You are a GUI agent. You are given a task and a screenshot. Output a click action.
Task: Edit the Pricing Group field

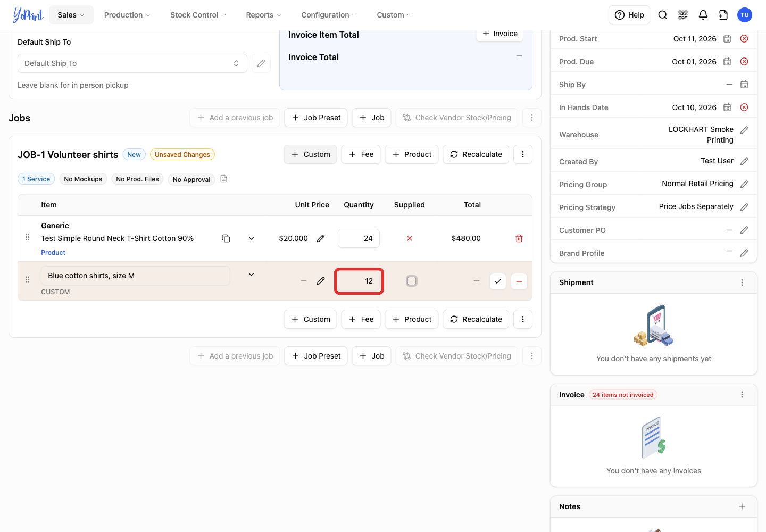744,184
